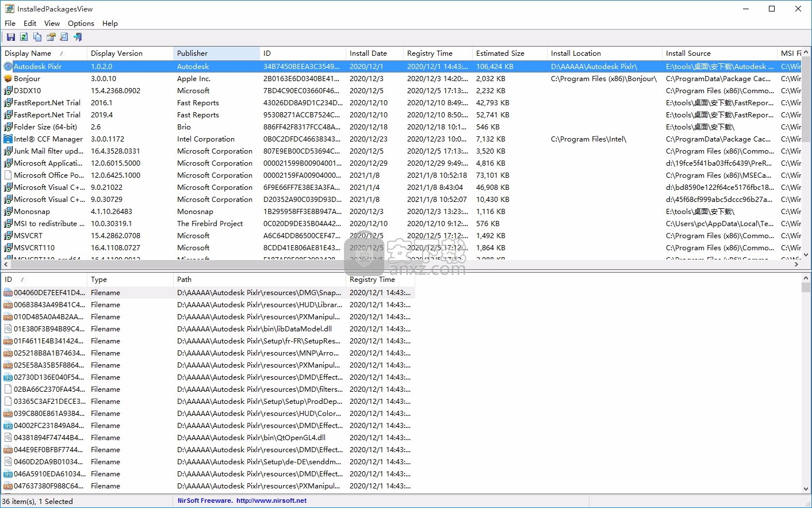Sort lower pane by ID column header

coord(44,280)
